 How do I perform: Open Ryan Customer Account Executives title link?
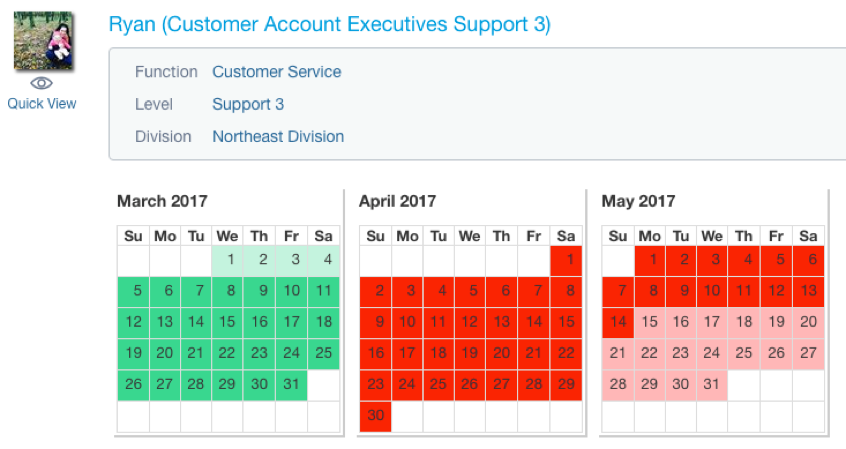[330, 25]
